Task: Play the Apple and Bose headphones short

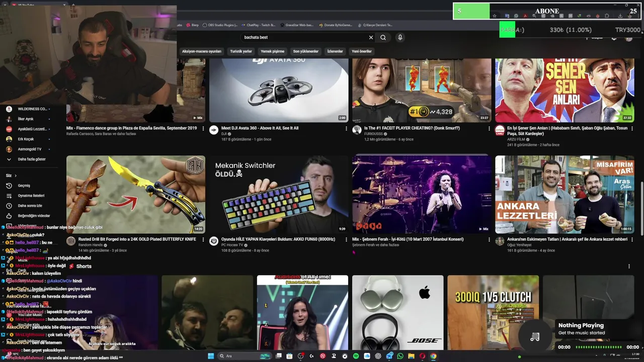Action: point(398,312)
